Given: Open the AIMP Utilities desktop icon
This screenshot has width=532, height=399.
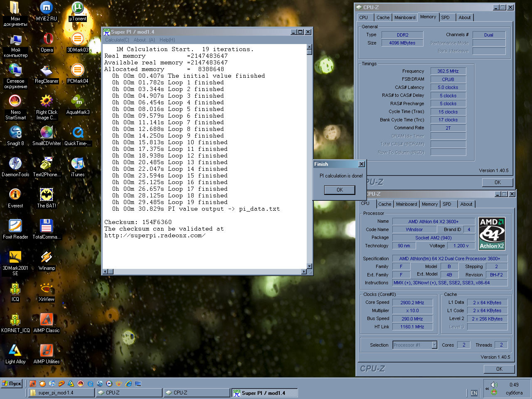Looking at the screenshot, I should tap(47, 354).
